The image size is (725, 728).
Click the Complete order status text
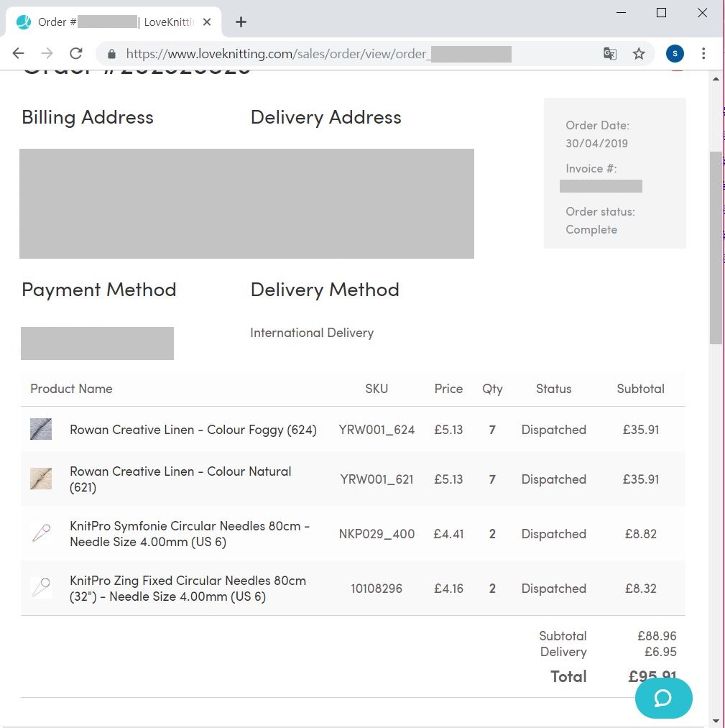591,229
